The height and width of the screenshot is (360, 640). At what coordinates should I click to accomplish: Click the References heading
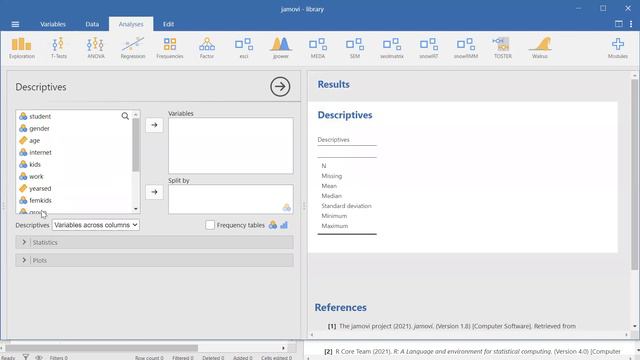coord(340,307)
